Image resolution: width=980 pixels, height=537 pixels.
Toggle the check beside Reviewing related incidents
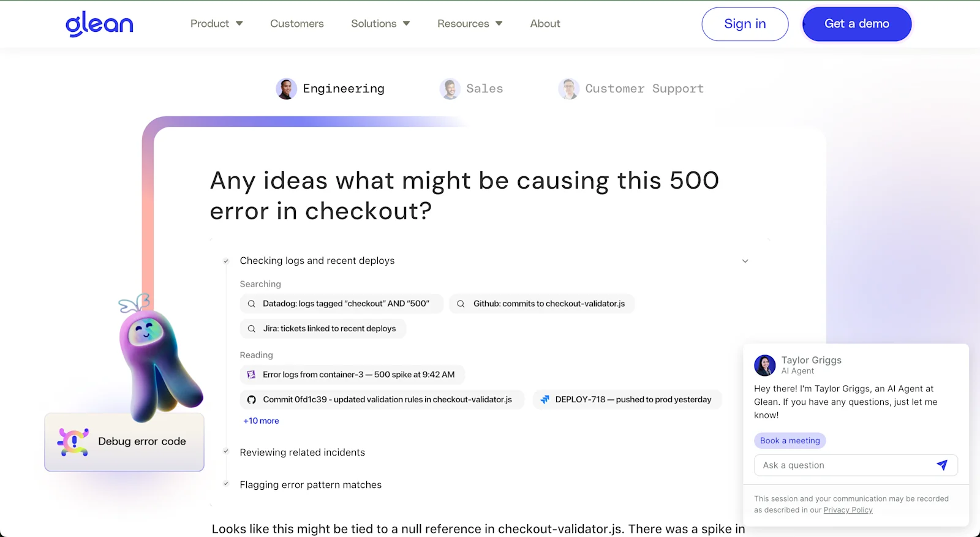click(x=226, y=452)
